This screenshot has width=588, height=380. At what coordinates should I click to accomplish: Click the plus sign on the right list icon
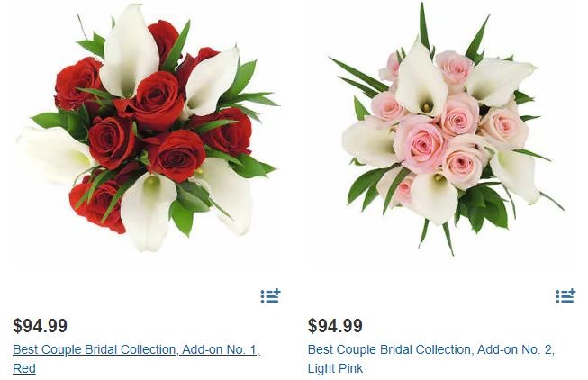point(572,292)
